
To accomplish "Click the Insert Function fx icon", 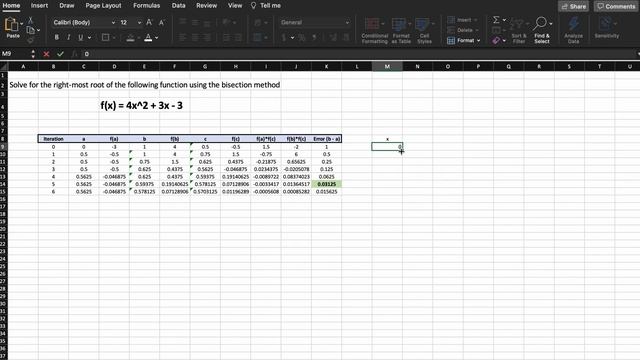I will [74, 54].
